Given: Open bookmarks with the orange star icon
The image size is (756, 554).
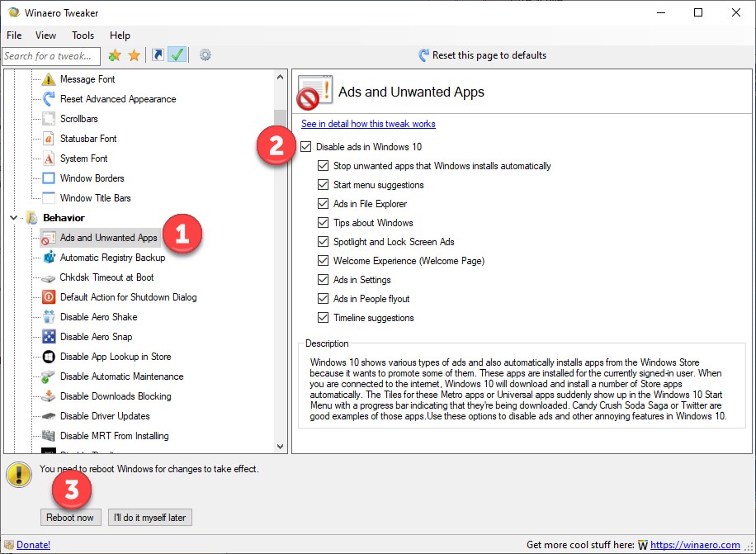Looking at the screenshot, I should [x=134, y=55].
